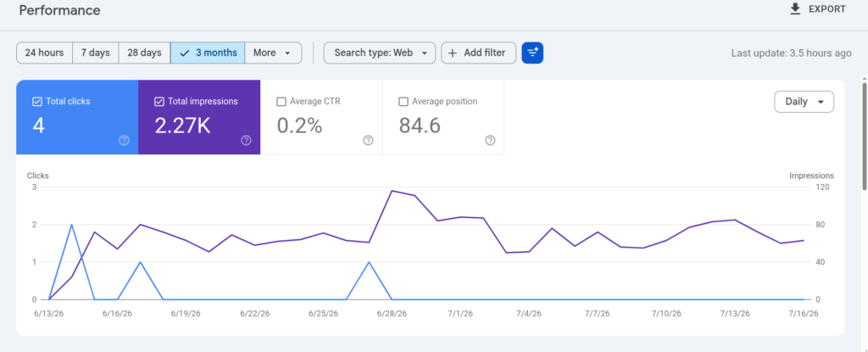Select the 7 days range
This screenshot has width=868, height=352.
click(96, 53)
